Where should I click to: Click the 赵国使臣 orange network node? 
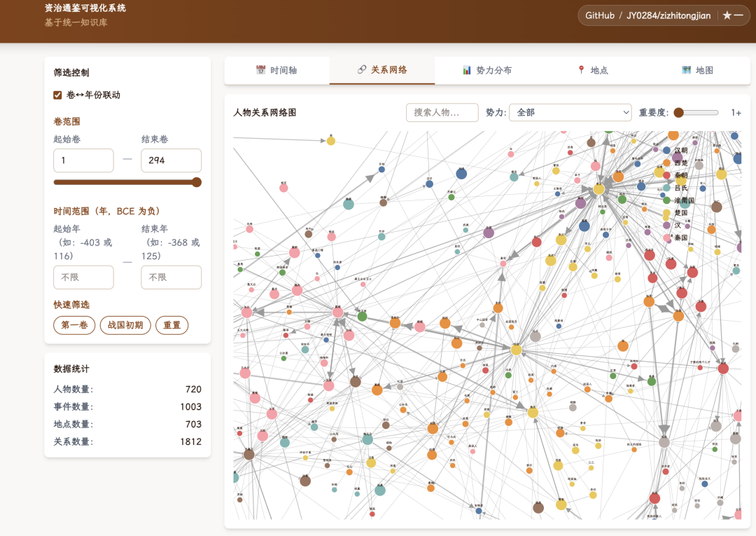click(511, 327)
